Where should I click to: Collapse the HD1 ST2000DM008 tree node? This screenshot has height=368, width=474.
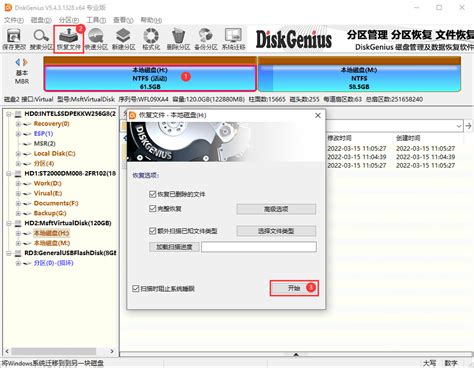pos(9,173)
